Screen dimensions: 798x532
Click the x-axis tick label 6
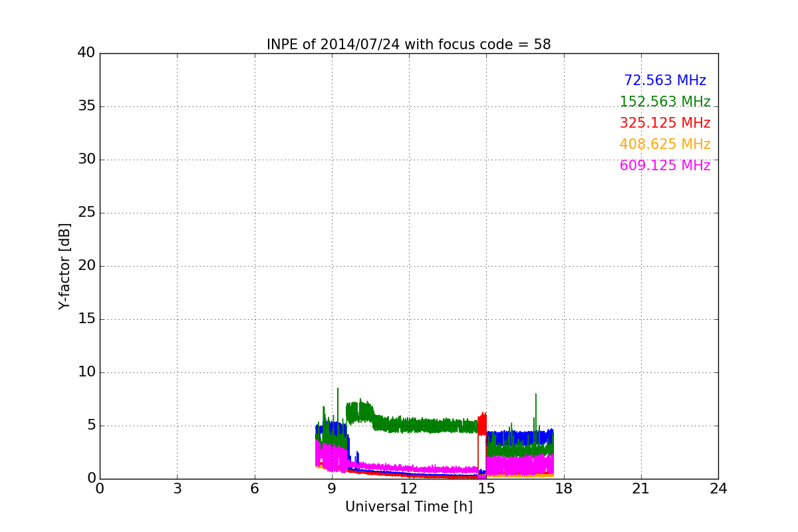tap(254, 489)
